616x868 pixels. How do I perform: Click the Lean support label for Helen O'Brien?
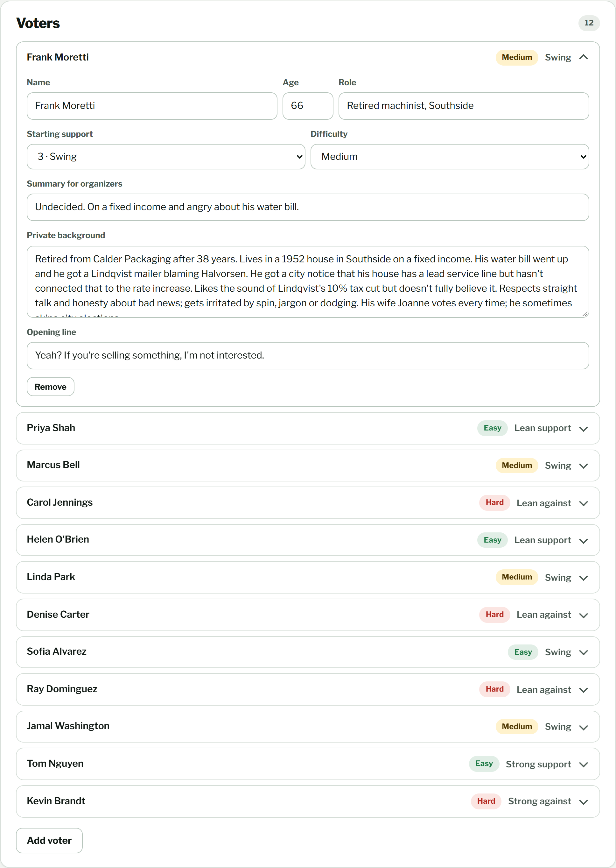point(542,540)
